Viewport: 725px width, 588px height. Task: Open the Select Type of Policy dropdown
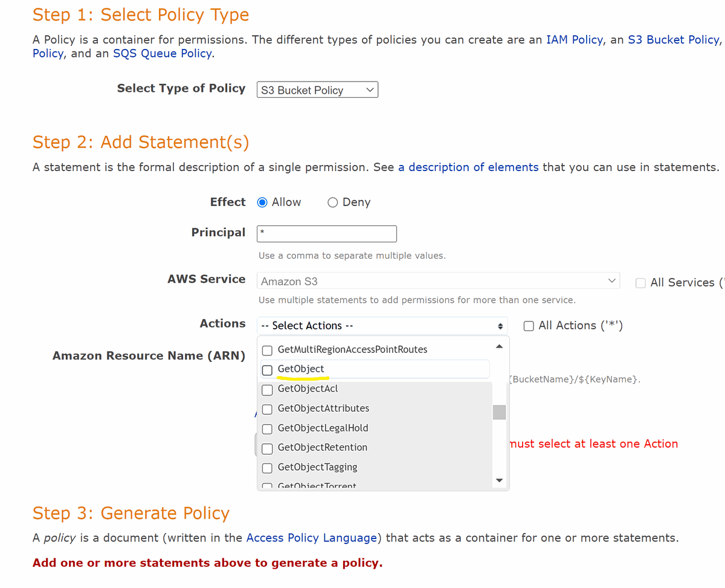coord(317,90)
